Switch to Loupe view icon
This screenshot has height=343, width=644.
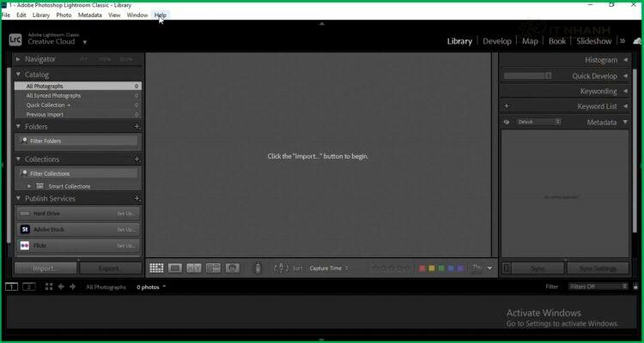coord(175,268)
